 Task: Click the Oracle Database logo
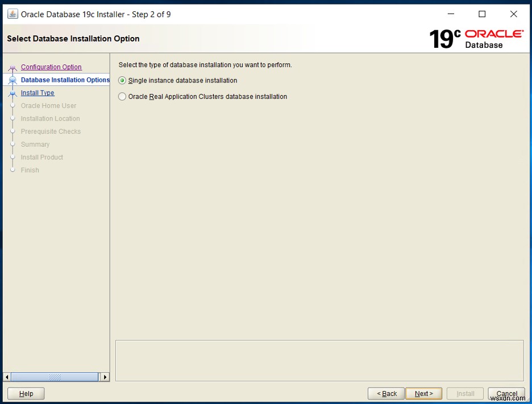click(x=493, y=38)
